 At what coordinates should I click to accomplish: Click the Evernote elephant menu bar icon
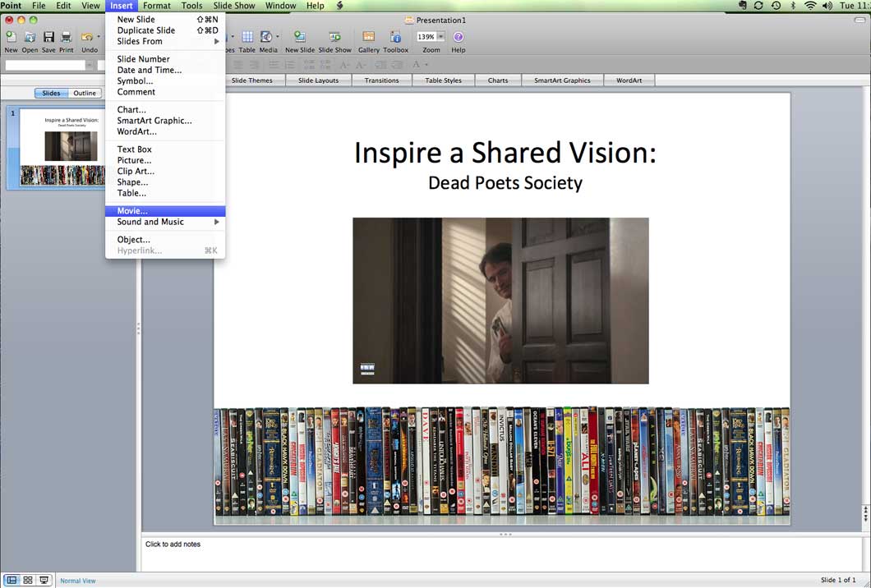(x=743, y=6)
